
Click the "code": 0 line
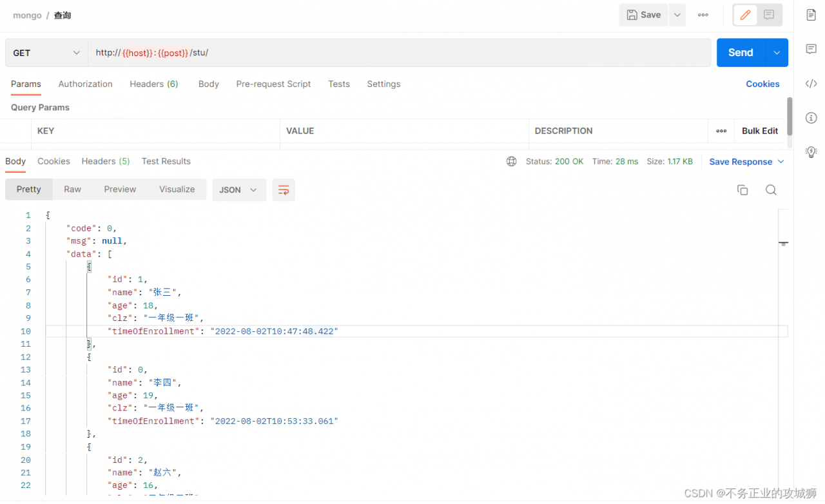pyautogui.click(x=92, y=228)
